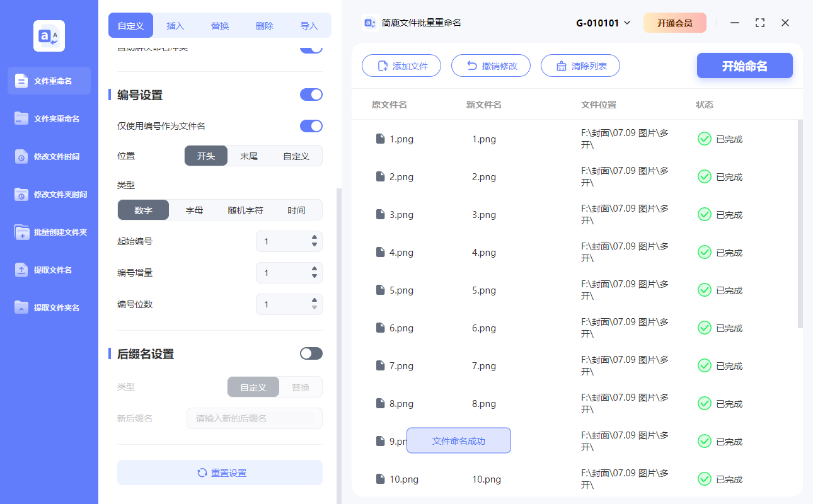Click the app logo in sidebar
This screenshot has width=813, height=504.
coord(49,36)
